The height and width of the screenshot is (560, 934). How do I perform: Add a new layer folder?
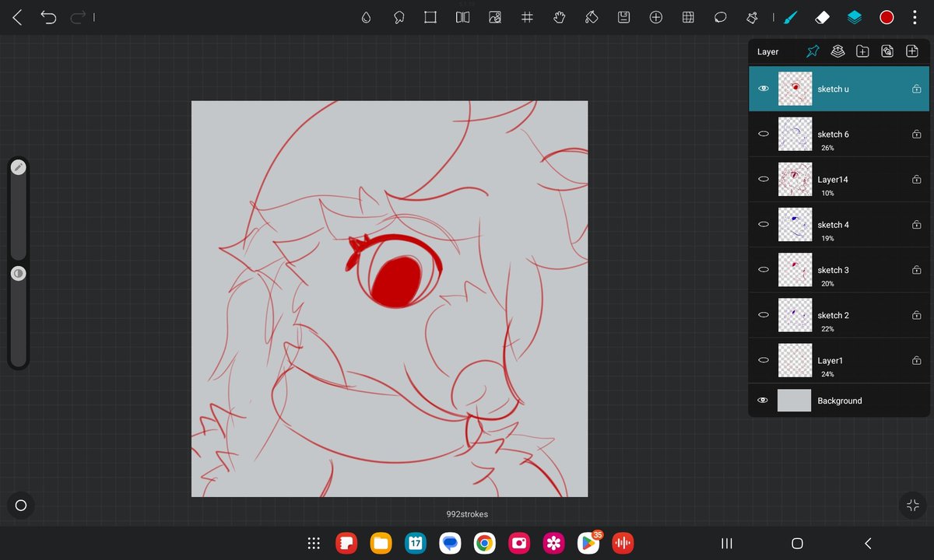[x=862, y=51]
